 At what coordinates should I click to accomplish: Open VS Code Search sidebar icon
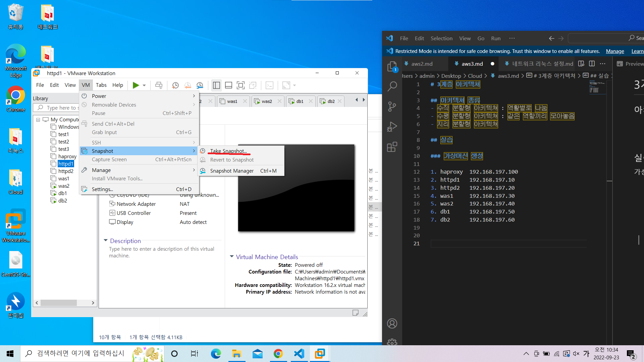click(x=392, y=86)
